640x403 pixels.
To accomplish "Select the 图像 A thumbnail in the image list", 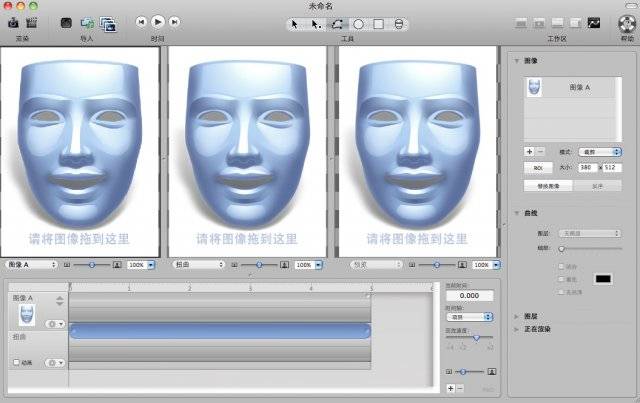I will tap(534, 89).
